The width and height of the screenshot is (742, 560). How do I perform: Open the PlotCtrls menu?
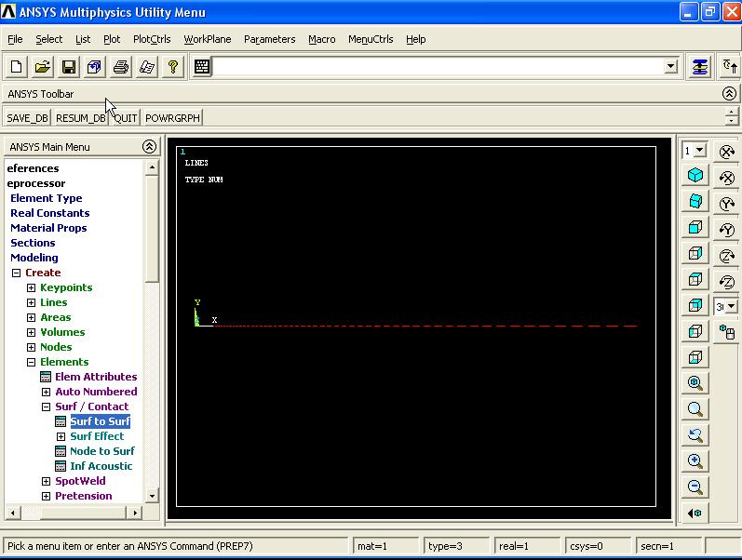click(x=152, y=39)
